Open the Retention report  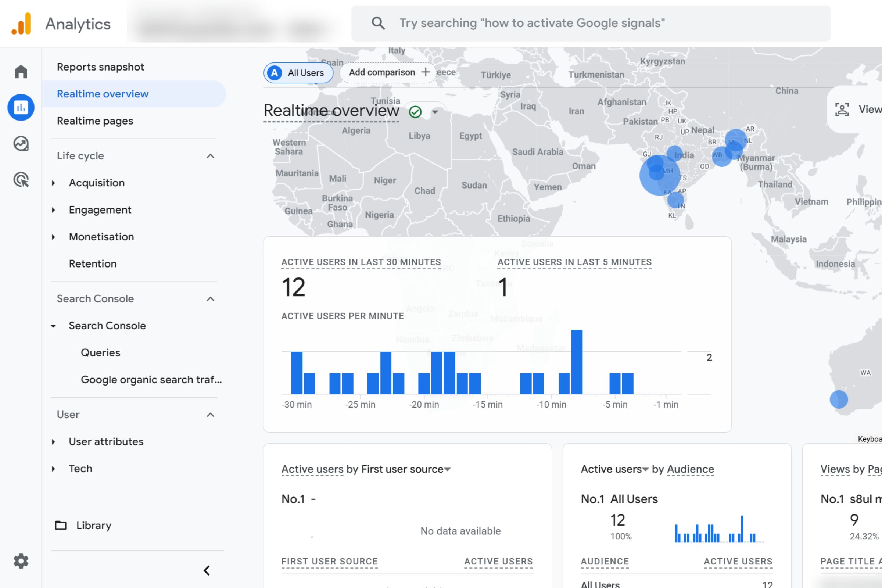coord(93,263)
